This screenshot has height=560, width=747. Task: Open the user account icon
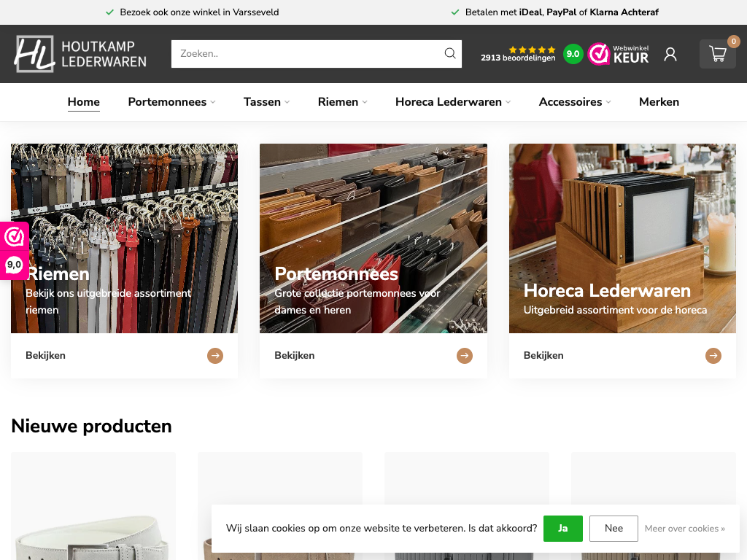[x=670, y=54]
